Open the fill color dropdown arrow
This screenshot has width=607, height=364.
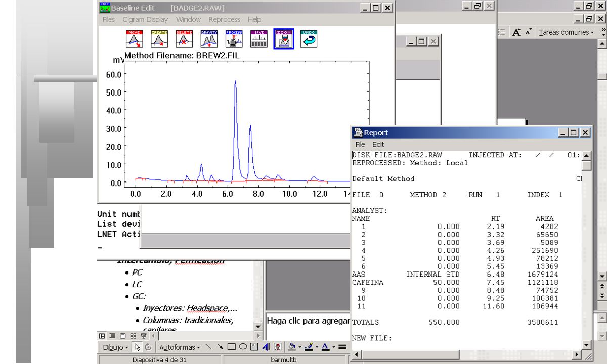click(x=300, y=347)
